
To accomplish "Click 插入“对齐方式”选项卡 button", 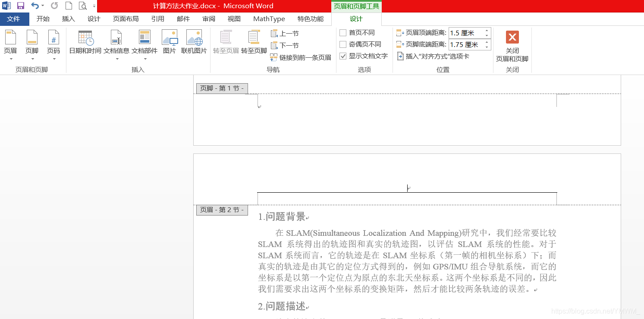I will (433, 56).
